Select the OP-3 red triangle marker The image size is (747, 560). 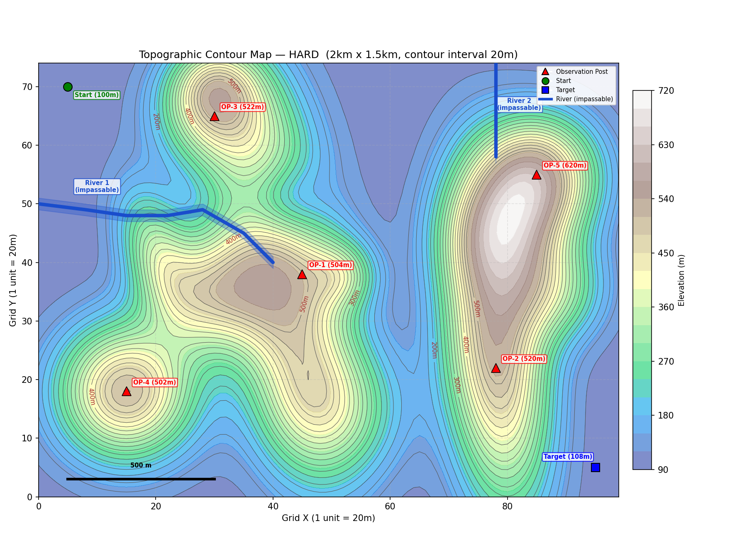(x=214, y=116)
